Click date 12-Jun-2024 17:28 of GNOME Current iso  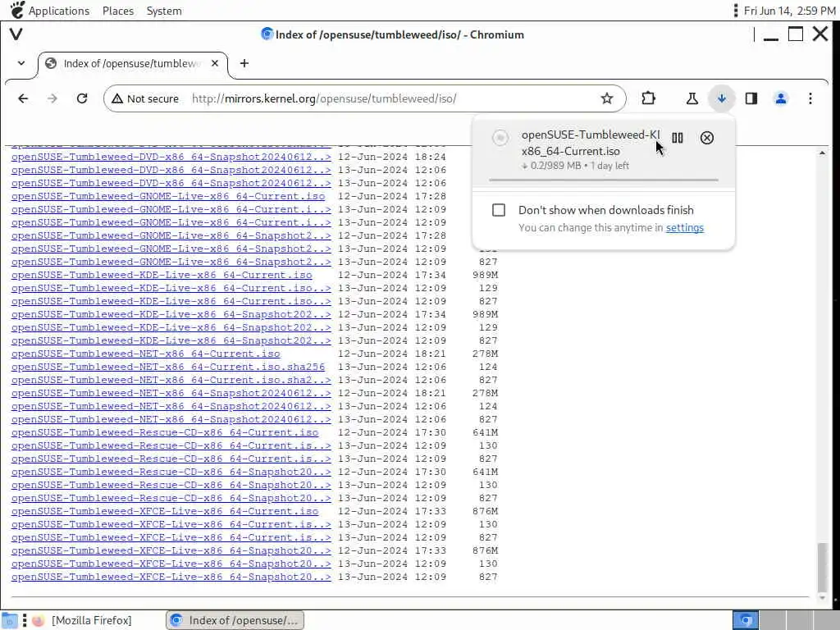pyautogui.click(x=391, y=196)
